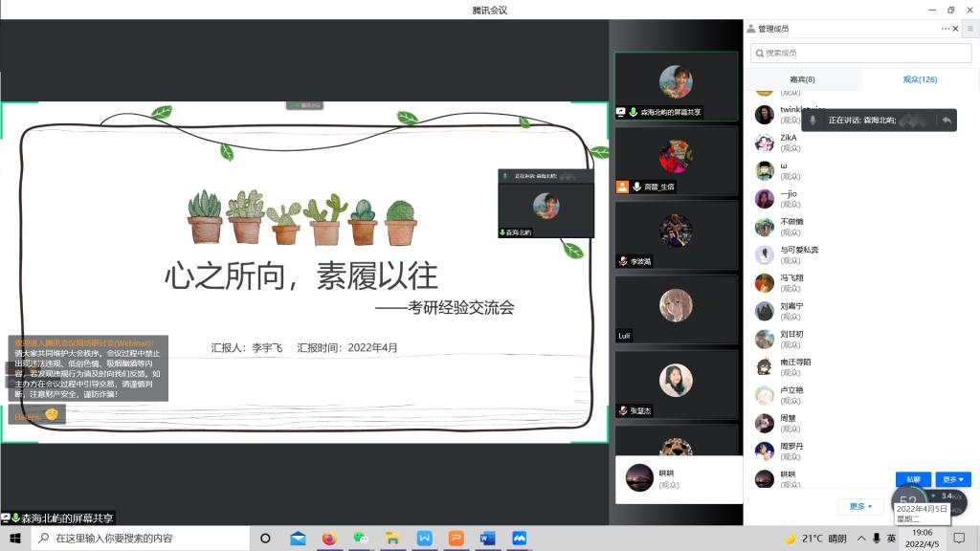The width and height of the screenshot is (980, 551).
Task: Expand hidden system tray icons chevron
Action: 859,539
